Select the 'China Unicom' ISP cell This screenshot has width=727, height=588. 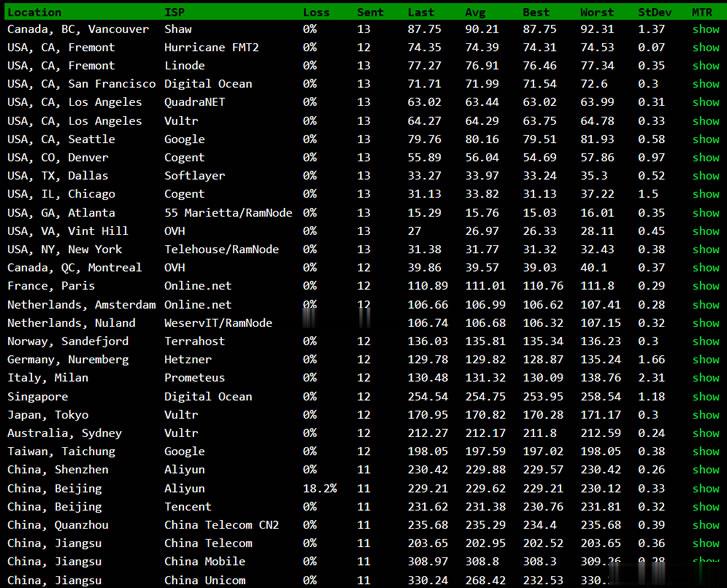[205, 580]
